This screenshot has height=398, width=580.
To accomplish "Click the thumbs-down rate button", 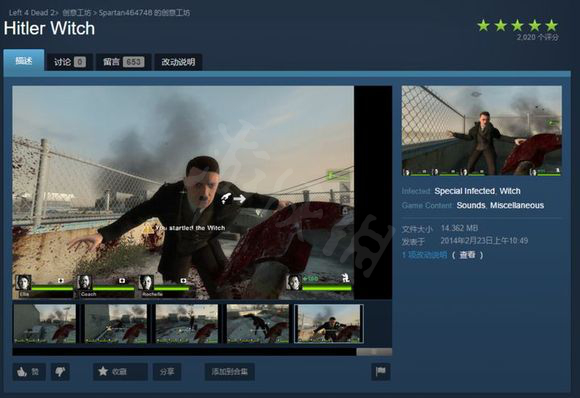I will [x=60, y=371].
